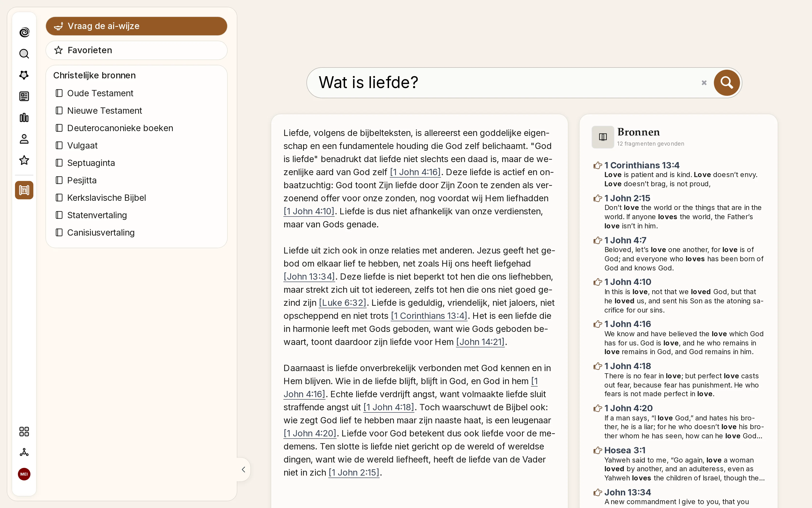812x508 pixels.
Task: Click pointing-hand icon beside 1 John 4:20
Action: click(598, 408)
